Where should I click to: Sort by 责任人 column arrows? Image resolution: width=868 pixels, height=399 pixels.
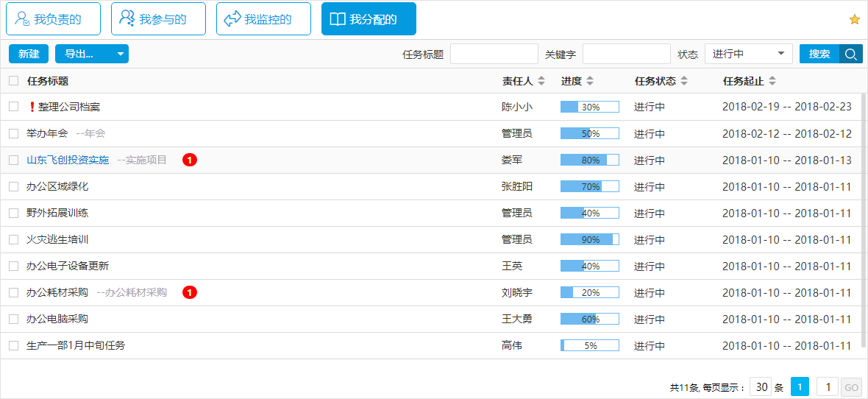(542, 81)
